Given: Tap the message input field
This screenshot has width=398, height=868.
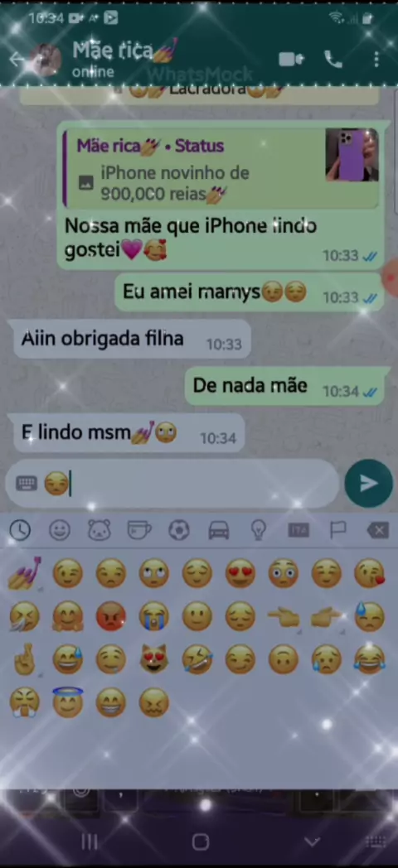Looking at the screenshot, I should click(x=172, y=483).
